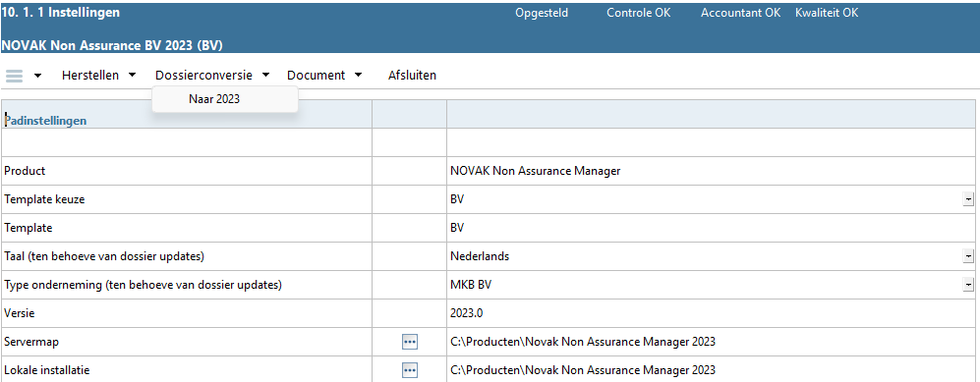Browse for the Lokale installatie folder
This screenshot has width=980, height=382.
click(x=409, y=370)
